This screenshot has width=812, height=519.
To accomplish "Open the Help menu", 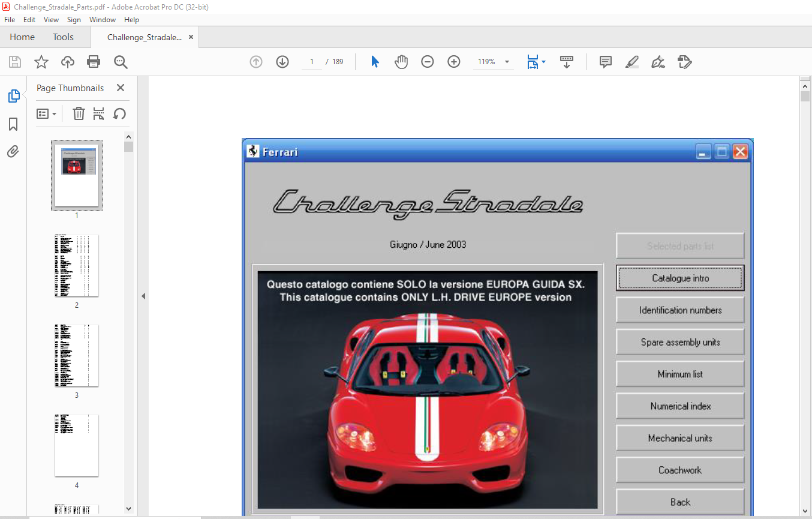I will (x=131, y=20).
